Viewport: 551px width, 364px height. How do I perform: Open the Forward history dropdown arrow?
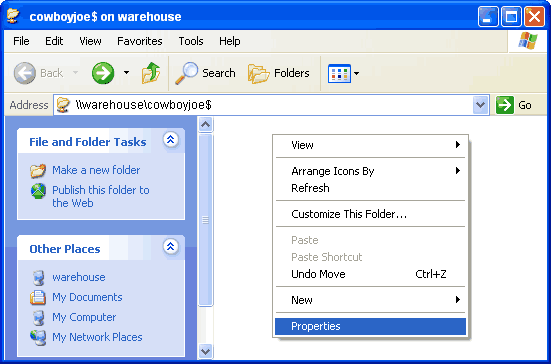(126, 73)
